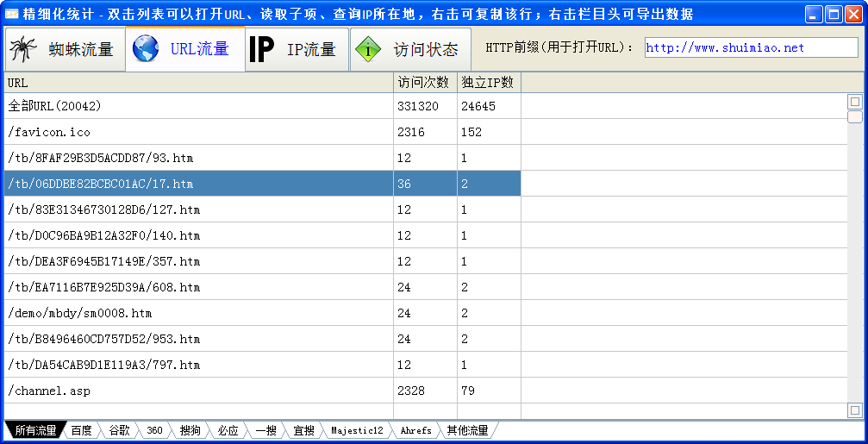Select /tb/83E31346730128D6/127.htm row
The width and height of the screenshot is (868, 444).
262,209
